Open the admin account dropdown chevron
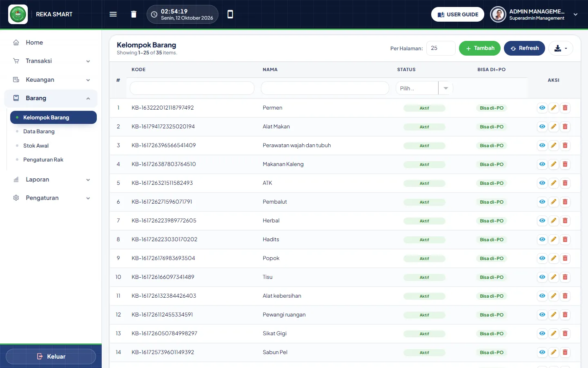The height and width of the screenshot is (368, 588). click(575, 14)
